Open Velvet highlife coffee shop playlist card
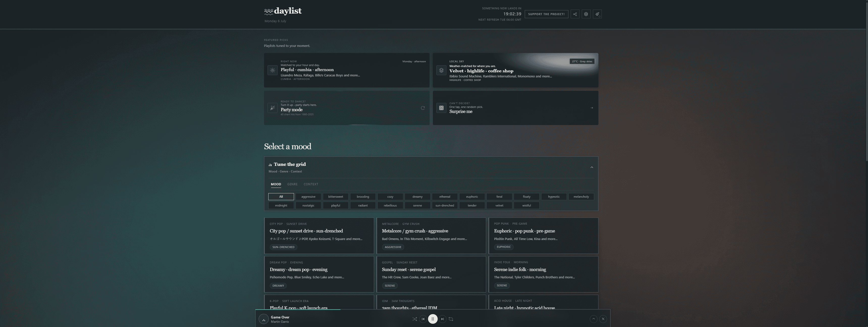 pyautogui.click(x=516, y=70)
